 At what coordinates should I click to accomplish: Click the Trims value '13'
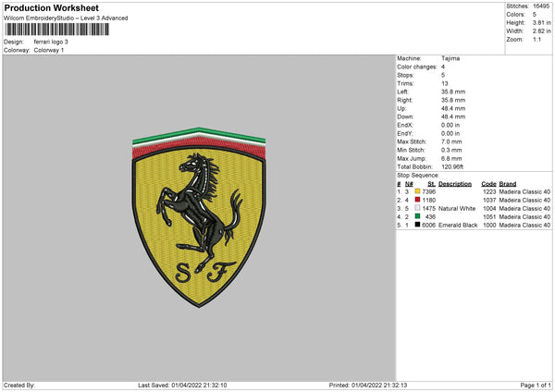[445, 83]
